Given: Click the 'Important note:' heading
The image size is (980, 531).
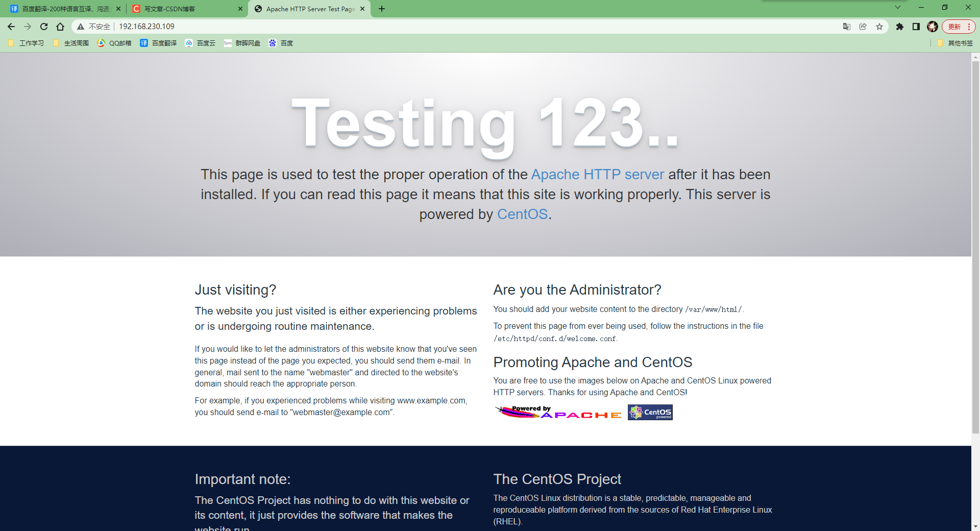Looking at the screenshot, I should [x=242, y=479].
